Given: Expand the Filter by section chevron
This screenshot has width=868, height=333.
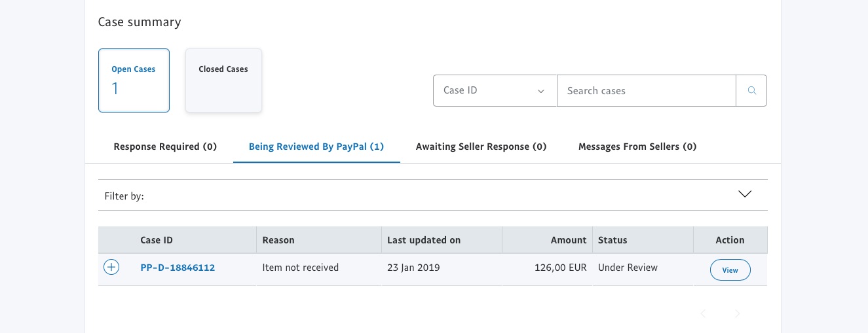Looking at the screenshot, I should 744,194.
